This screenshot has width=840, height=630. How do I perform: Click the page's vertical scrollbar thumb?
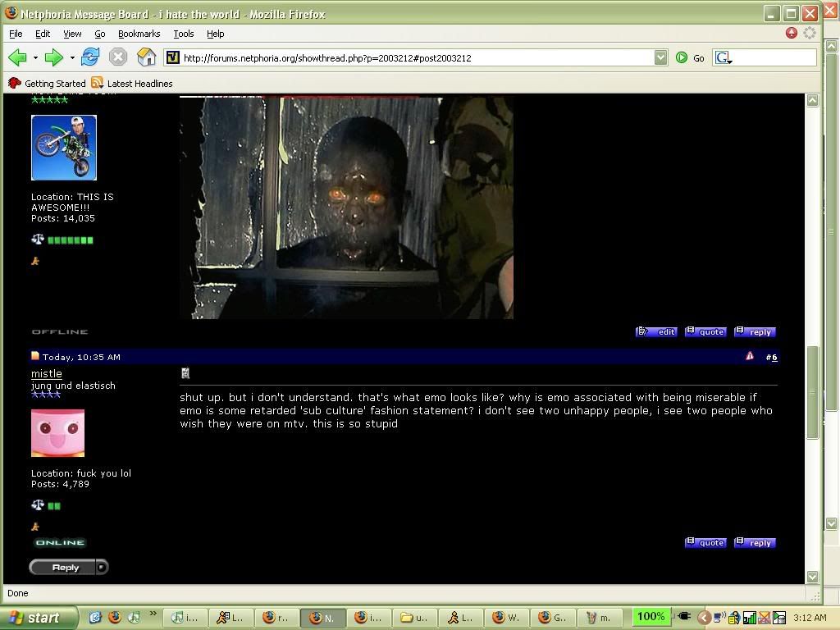[812, 392]
